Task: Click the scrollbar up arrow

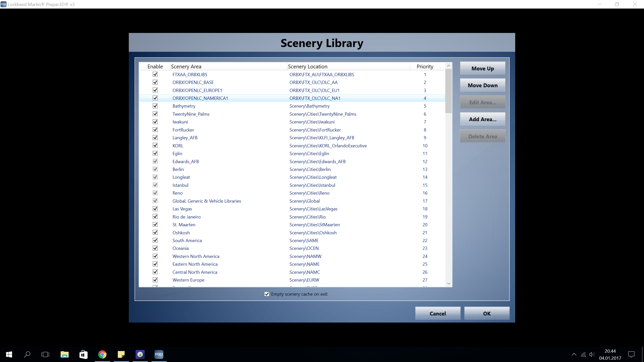Action: coord(449,66)
